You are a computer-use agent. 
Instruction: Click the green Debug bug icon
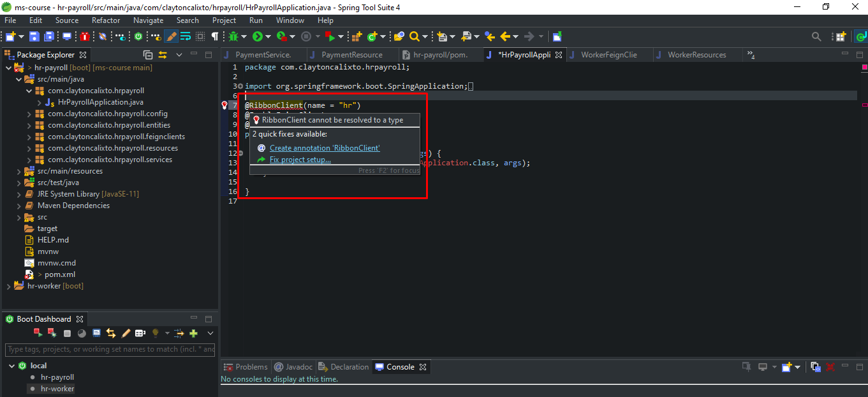(234, 37)
